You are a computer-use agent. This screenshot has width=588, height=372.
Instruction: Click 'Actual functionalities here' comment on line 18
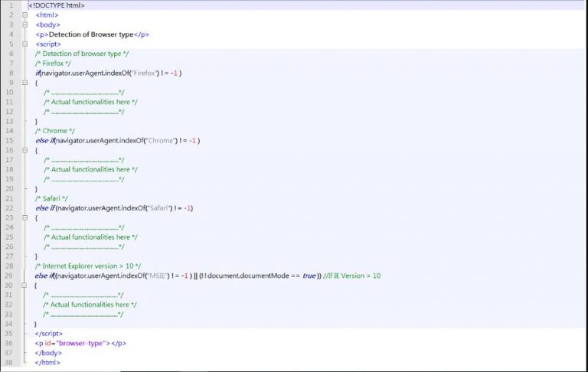[90, 169]
